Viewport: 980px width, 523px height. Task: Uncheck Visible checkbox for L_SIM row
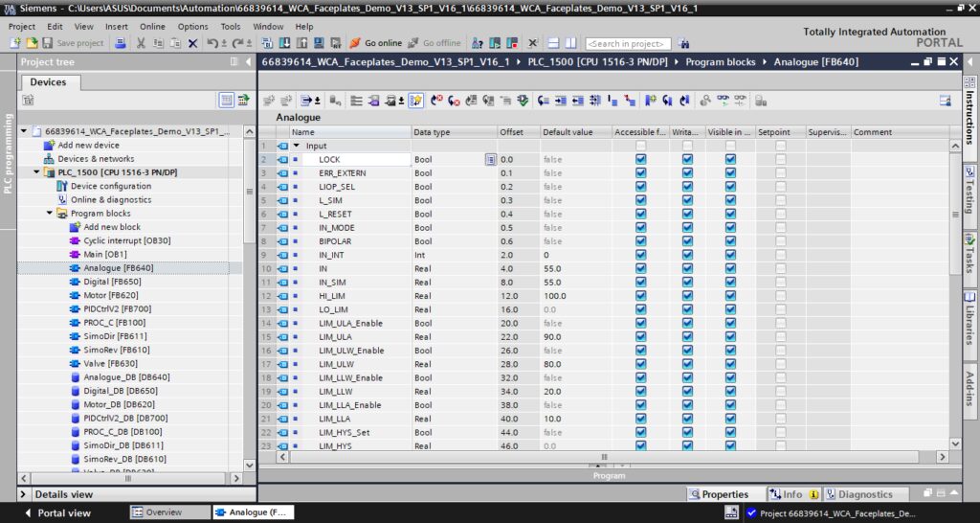730,200
